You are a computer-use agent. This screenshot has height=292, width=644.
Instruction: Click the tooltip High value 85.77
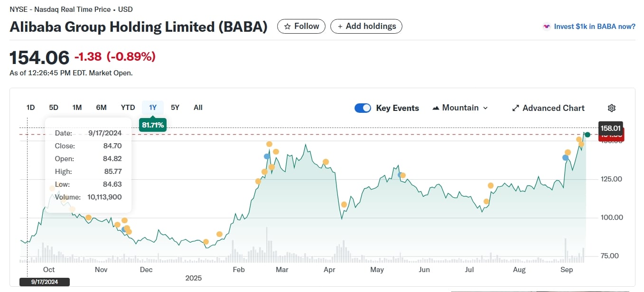coord(112,172)
